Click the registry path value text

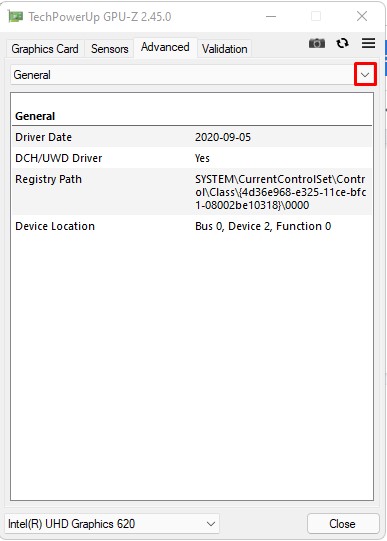click(280, 192)
